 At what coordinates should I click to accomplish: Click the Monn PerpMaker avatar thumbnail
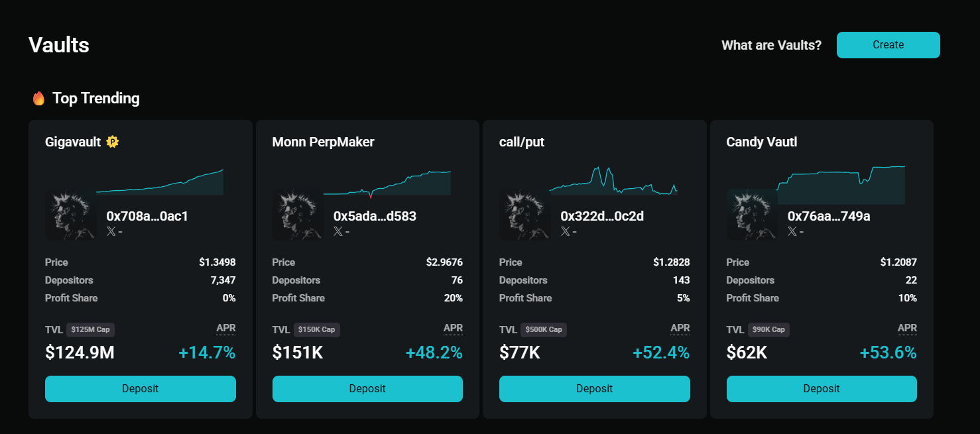point(298,215)
